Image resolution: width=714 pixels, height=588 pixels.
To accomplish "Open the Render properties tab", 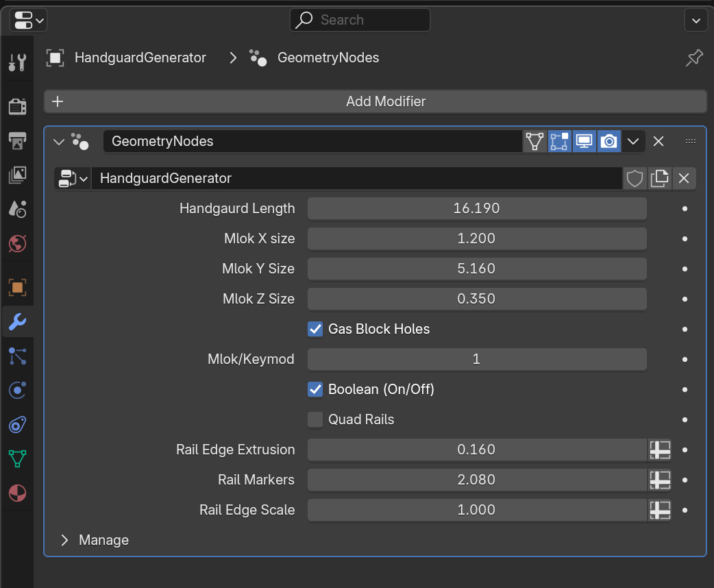I will click(17, 106).
